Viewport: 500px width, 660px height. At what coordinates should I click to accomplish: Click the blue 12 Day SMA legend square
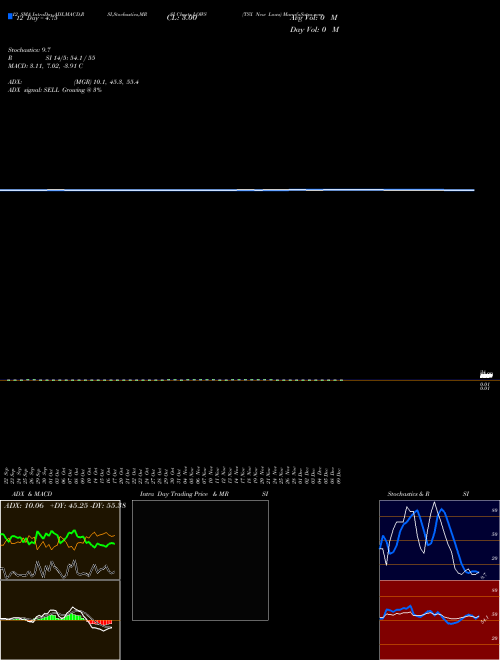[x=10, y=16]
